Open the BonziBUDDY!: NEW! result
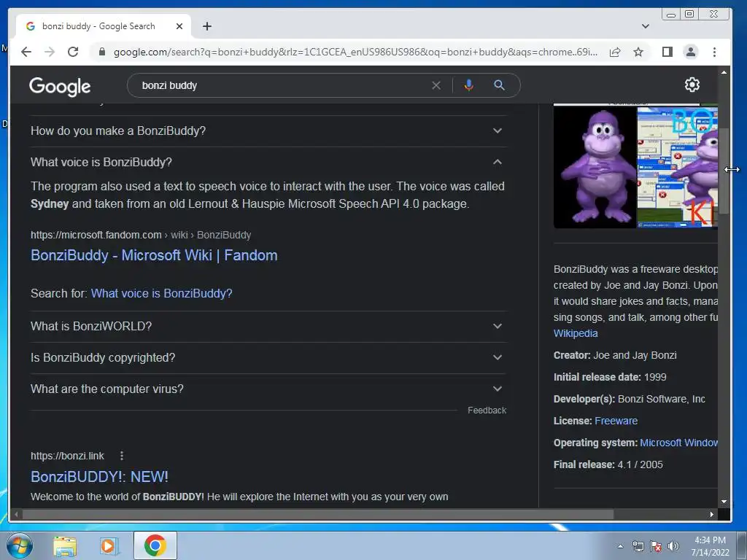The image size is (747, 560). (99, 477)
